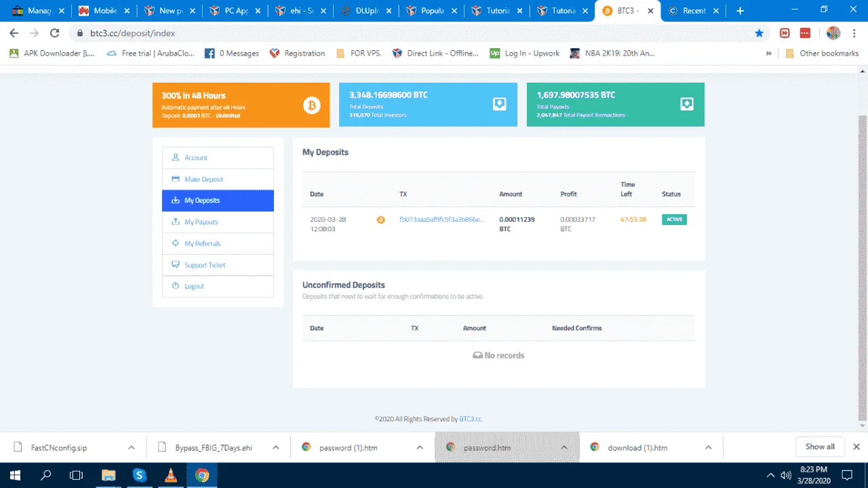The height and width of the screenshot is (488, 868).
Task: Open the volume control in the tray
Action: pyautogui.click(x=786, y=475)
